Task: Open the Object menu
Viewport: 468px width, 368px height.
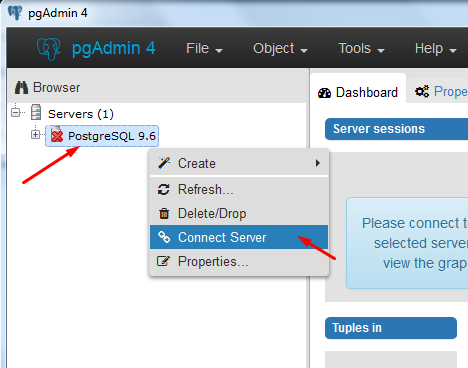Action: coord(280,49)
